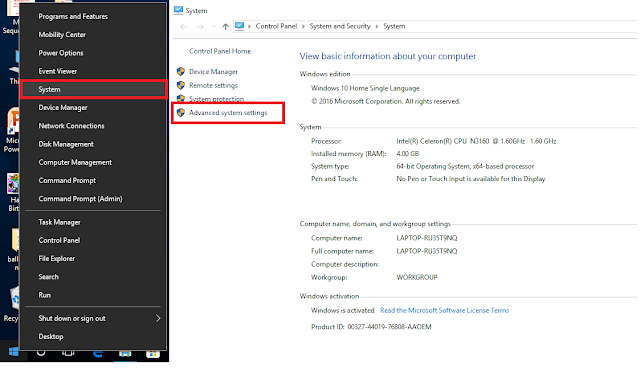Click the shield icon beside Remote settings
The height and width of the screenshot is (368, 640).
[x=181, y=85]
